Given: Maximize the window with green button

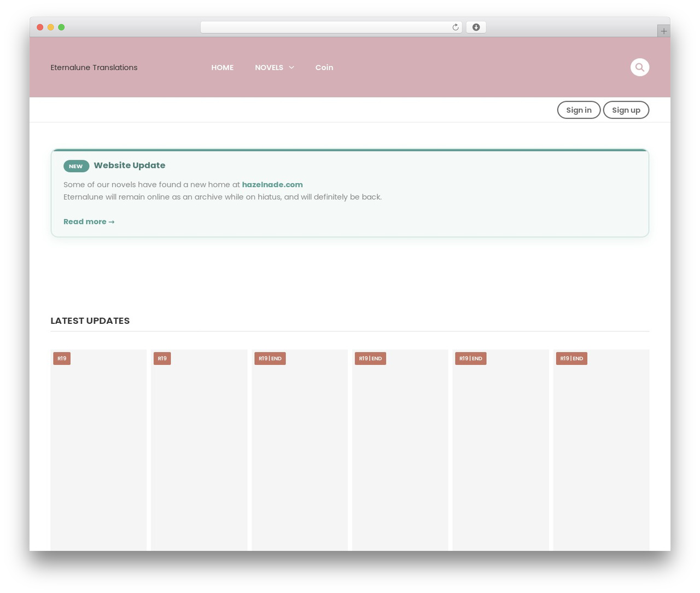Looking at the screenshot, I should (x=61, y=27).
